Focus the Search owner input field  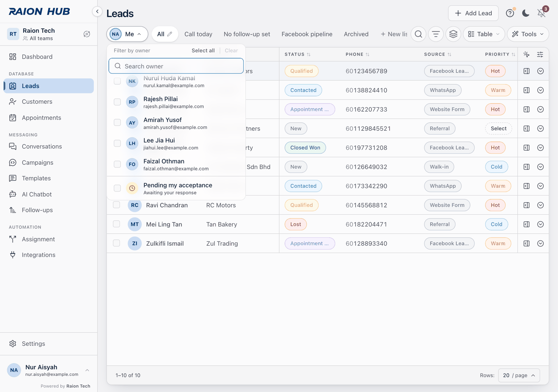pyautogui.click(x=176, y=66)
